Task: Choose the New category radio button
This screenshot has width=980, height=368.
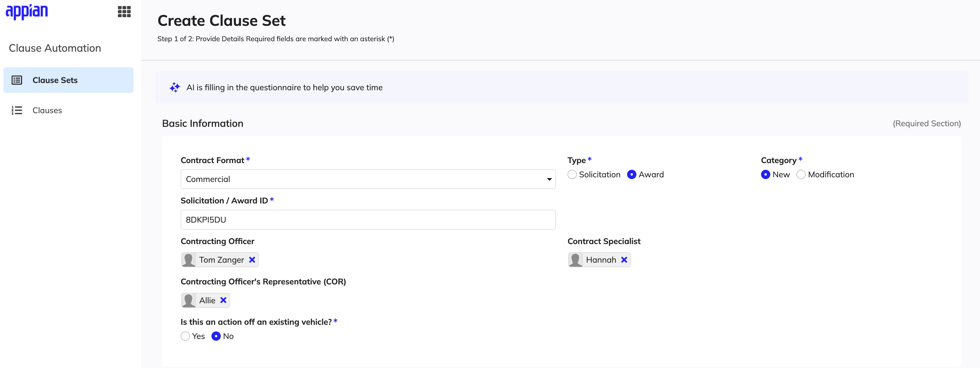Action: pyautogui.click(x=765, y=174)
